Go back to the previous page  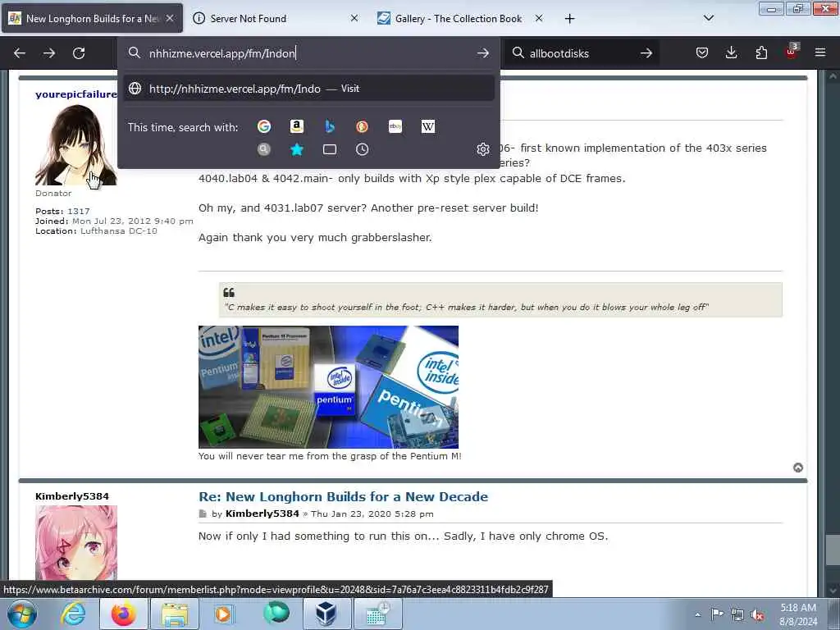(x=20, y=53)
